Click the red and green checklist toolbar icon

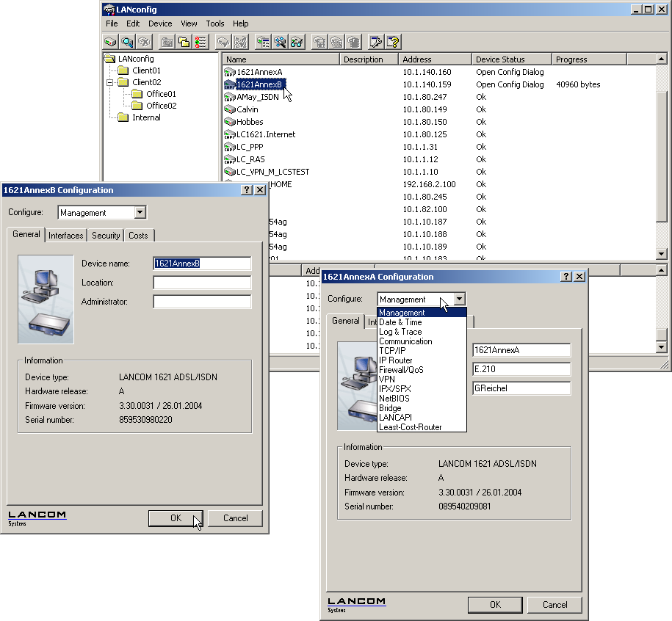tap(200, 42)
